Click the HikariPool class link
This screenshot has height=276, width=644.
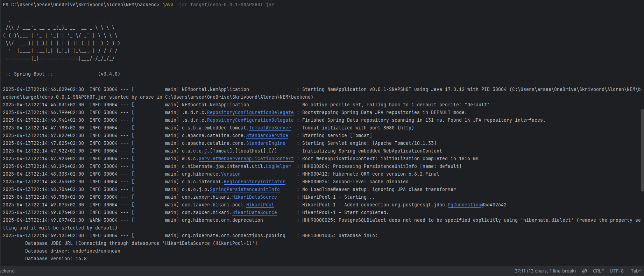260,205
